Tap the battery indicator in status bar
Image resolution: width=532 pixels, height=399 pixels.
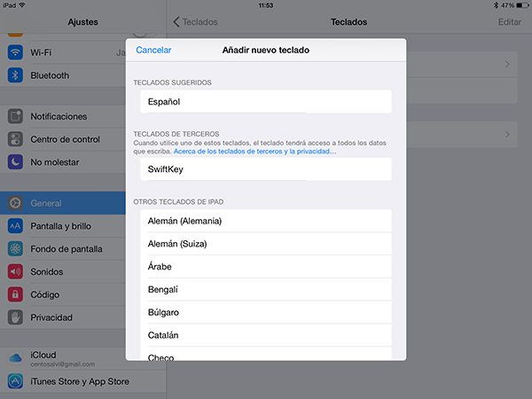coord(522,5)
